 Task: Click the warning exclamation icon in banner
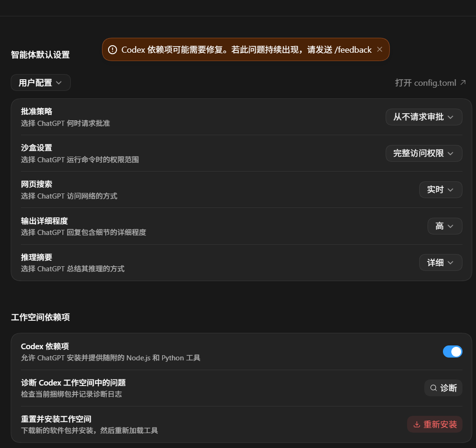(112, 49)
